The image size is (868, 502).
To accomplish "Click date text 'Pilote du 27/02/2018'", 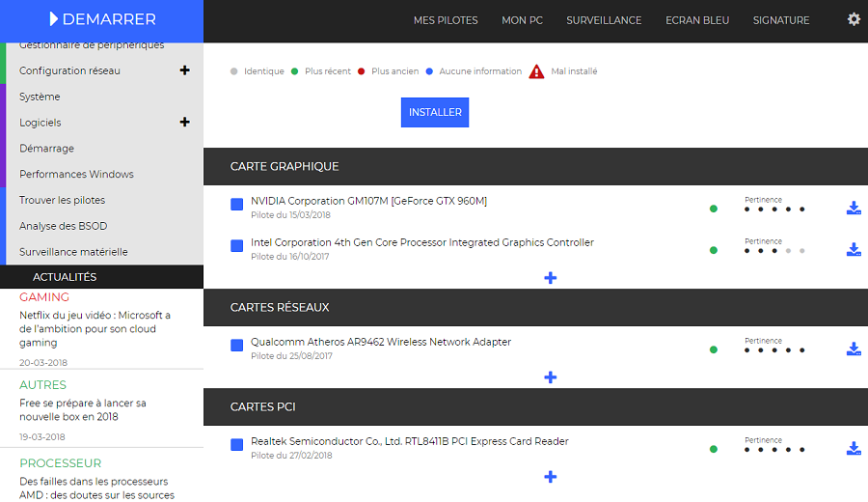I will pyautogui.click(x=291, y=456).
